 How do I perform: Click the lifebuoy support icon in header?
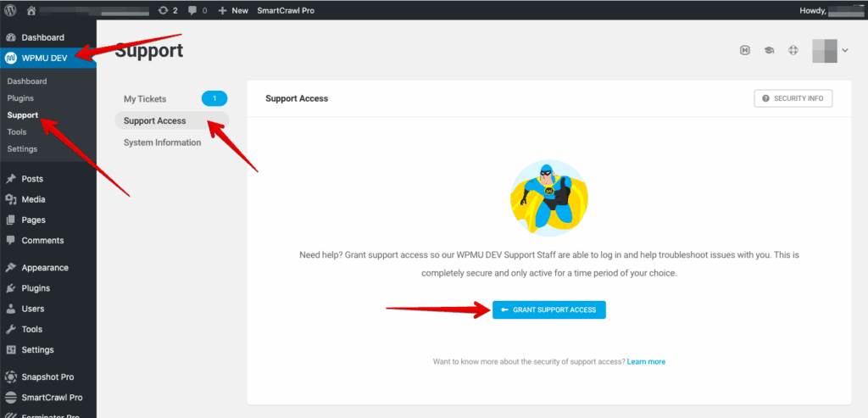793,51
